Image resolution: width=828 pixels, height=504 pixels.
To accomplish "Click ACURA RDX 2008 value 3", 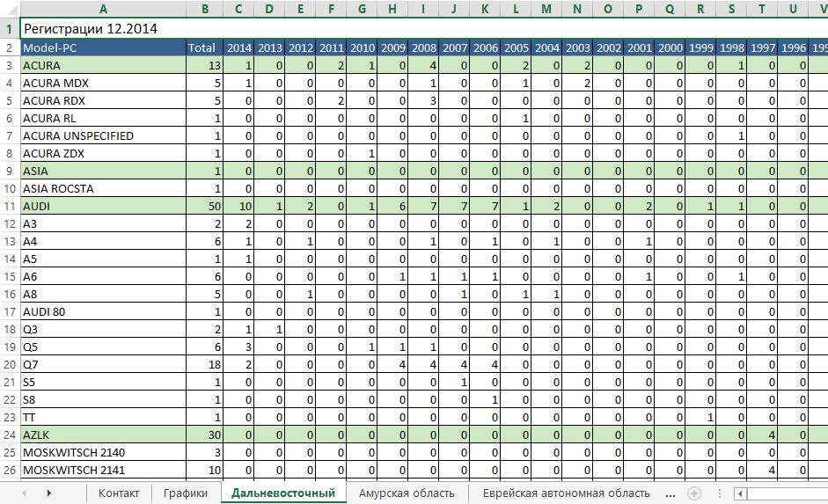I will click(x=423, y=101).
